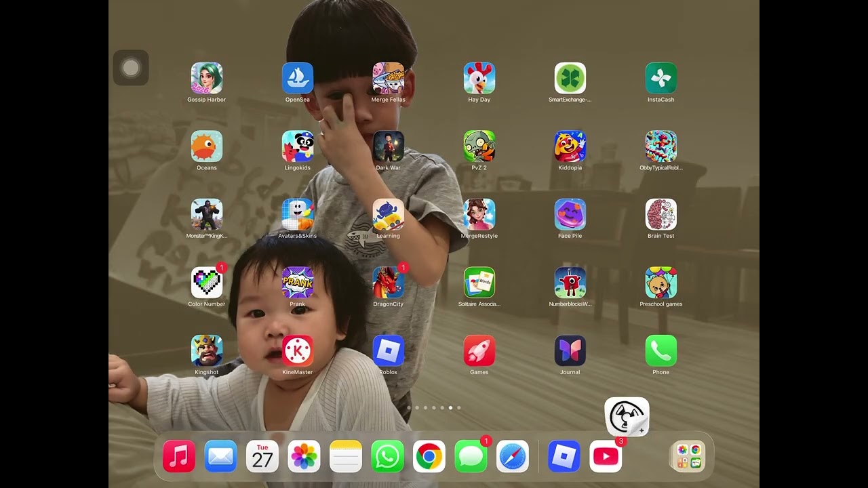Open DragonCity game
The image size is (868, 488).
click(x=389, y=283)
